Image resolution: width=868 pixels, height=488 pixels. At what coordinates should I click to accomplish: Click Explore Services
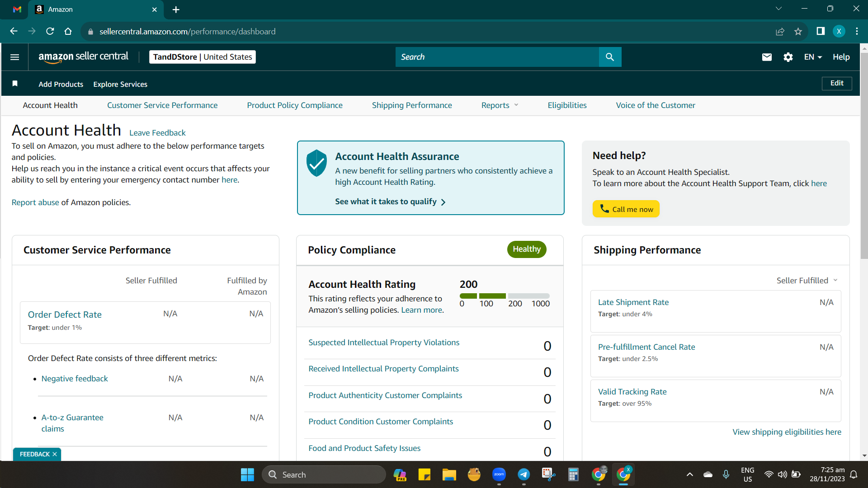120,84
